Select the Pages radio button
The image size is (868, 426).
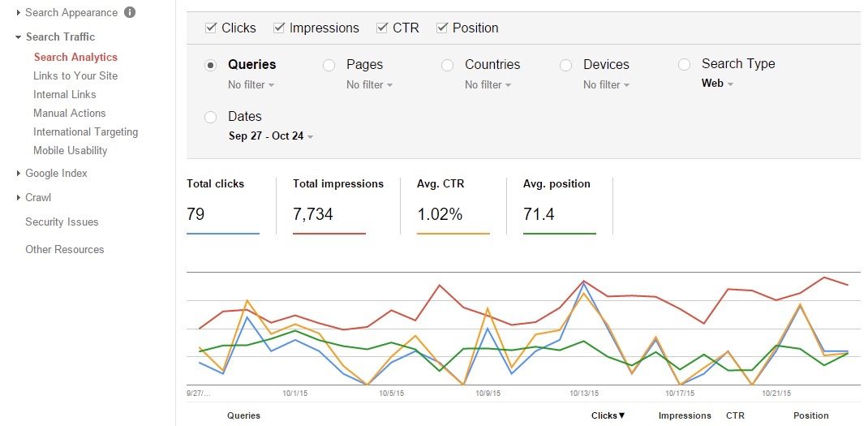(329, 66)
